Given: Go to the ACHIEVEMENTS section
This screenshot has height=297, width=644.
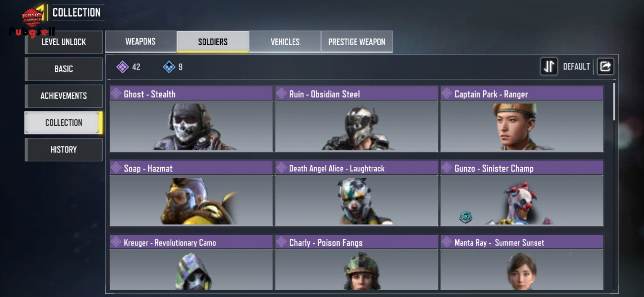Looking at the screenshot, I should [x=64, y=96].
